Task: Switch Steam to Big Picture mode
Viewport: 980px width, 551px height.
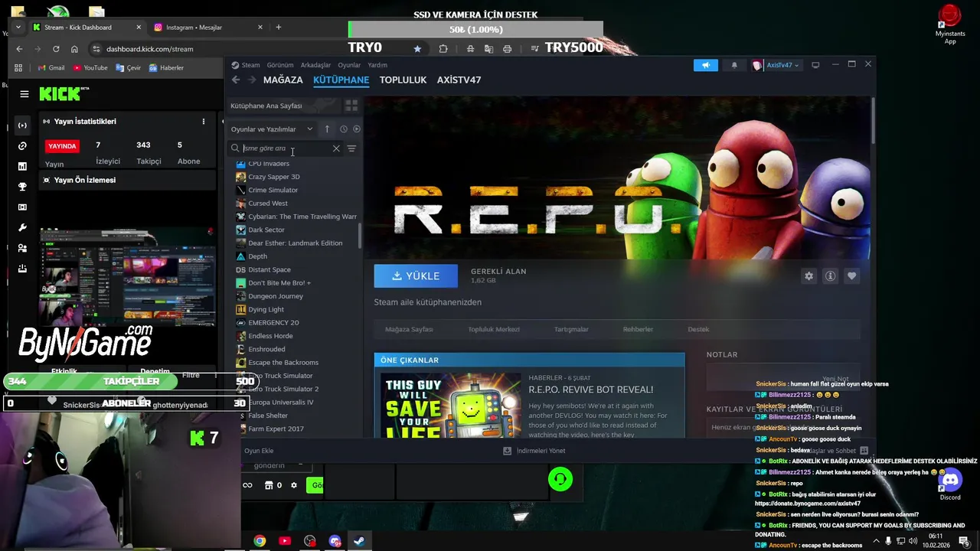Action: click(815, 65)
